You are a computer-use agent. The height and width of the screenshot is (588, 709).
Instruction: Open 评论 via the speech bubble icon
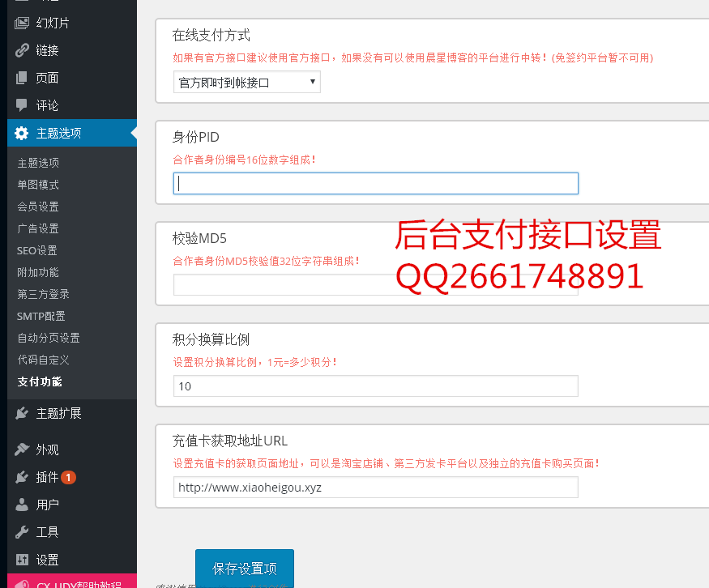pos(22,105)
